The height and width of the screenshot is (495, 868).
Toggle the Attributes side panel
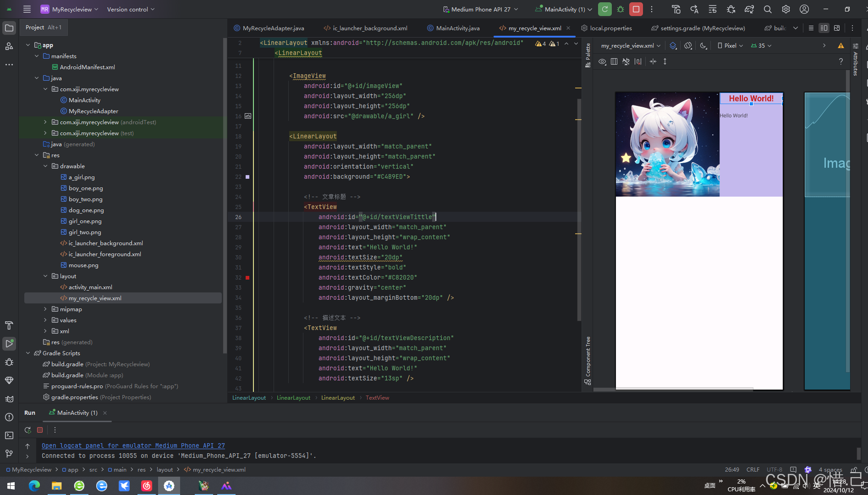tap(855, 60)
